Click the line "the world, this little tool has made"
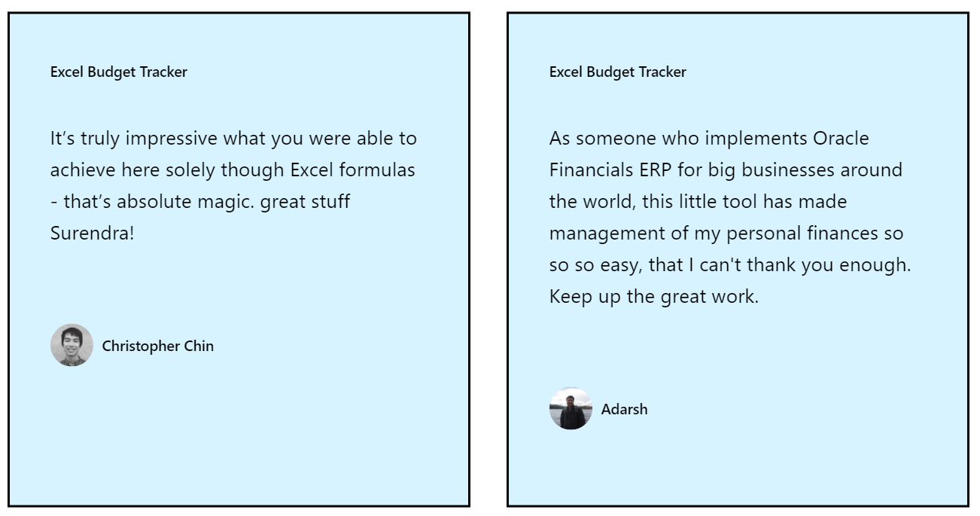This screenshot has height=516, width=980. (698, 202)
